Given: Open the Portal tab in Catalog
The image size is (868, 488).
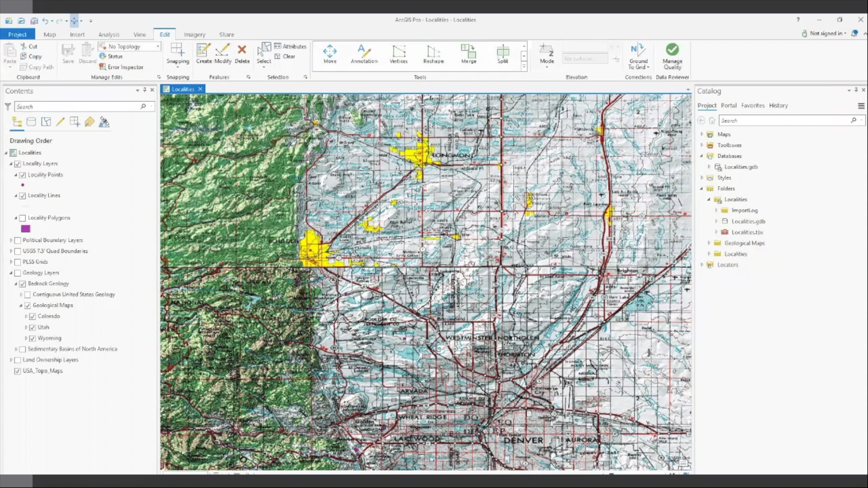Looking at the screenshot, I should pyautogui.click(x=728, y=105).
